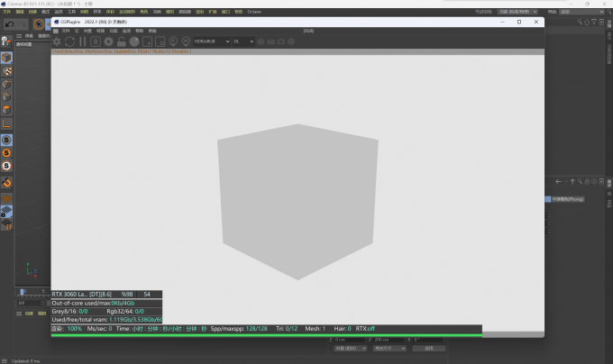
Task: Toggle the snap magnet icon
Action: click(6, 182)
